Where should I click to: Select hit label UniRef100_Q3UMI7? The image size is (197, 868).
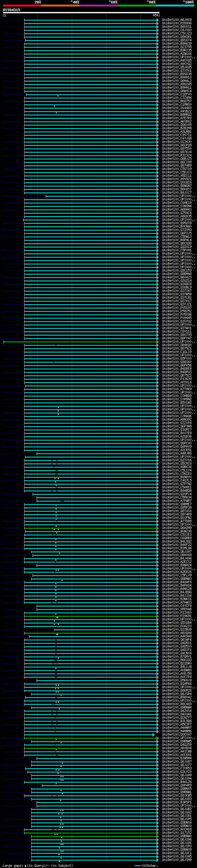[x=177, y=430]
